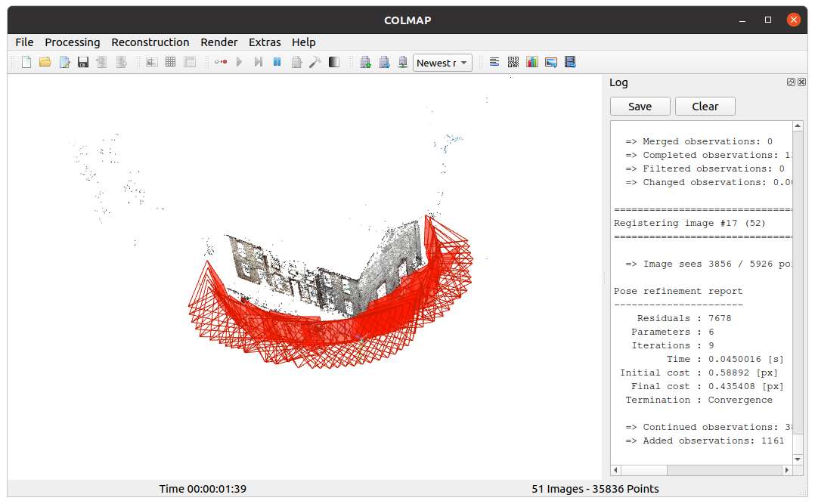This screenshot has height=504, width=815.
Task: Open the Database management table icon
Action: (190, 63)
